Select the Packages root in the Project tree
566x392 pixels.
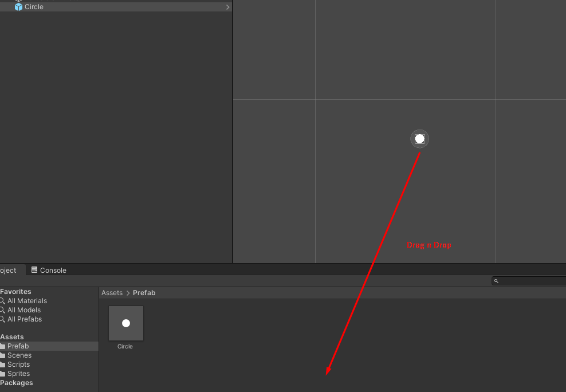pos(17,383)
